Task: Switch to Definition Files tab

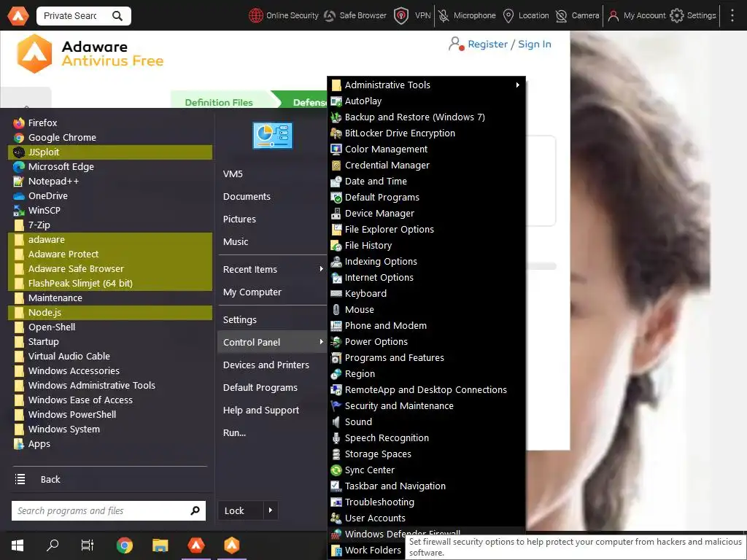Action: pyautogui.click(x=219, y=102)
